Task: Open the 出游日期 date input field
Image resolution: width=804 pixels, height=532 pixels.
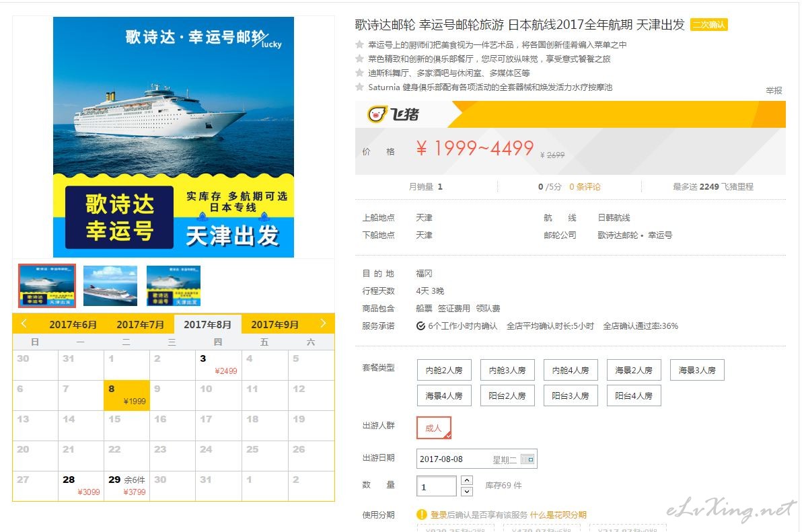Action: (x=477, y=459)
